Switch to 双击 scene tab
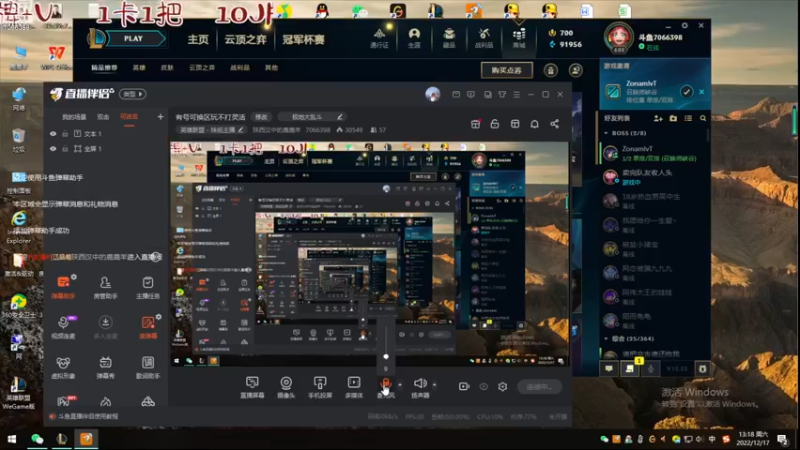 pyautogui.click(x=103, y=117)
